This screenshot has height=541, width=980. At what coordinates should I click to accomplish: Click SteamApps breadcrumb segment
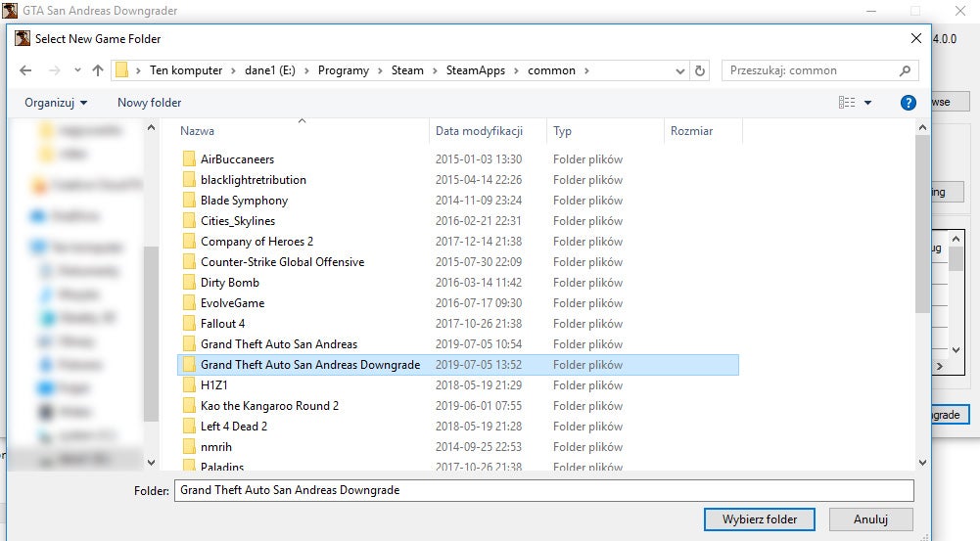click(476, 70)
